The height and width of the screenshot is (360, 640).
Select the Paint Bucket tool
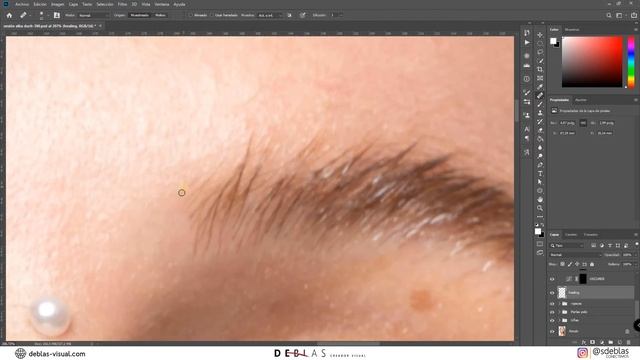540,139
